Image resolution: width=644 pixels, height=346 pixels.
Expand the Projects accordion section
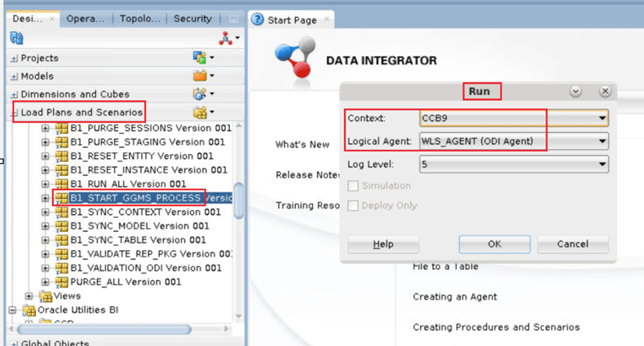click(x=15, y=59)
